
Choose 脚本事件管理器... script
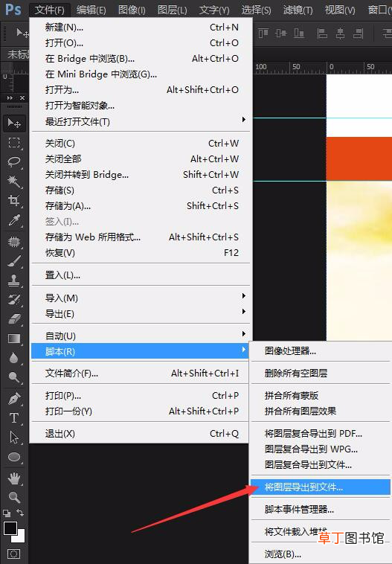(x=321, y=510)
